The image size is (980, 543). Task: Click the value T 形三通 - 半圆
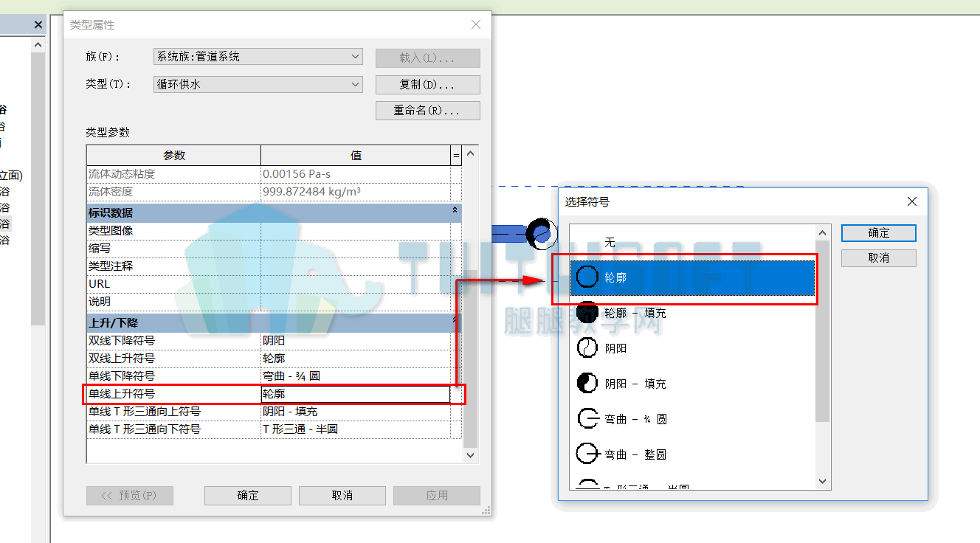click(300, 429)
